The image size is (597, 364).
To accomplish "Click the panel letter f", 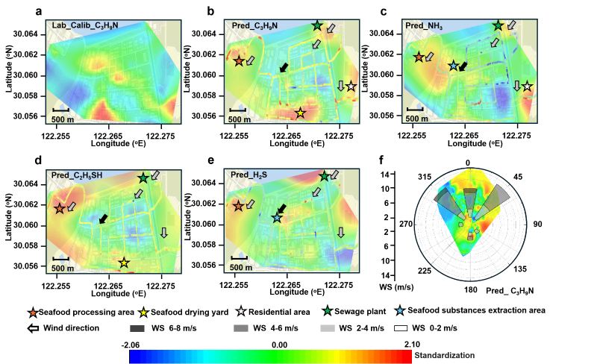I will coord(381,160).
